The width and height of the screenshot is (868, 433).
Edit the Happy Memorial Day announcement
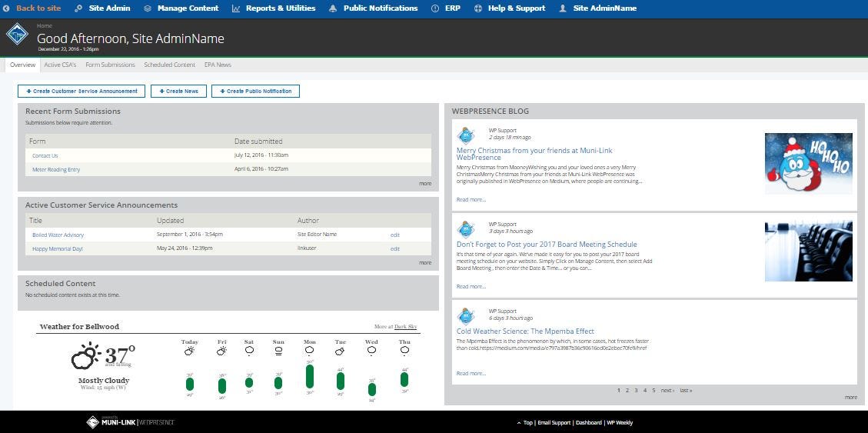point(394,248)
